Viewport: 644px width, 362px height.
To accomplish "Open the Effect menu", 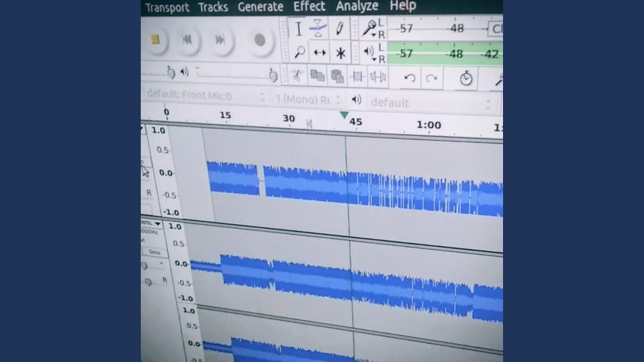I will point(309,6).
